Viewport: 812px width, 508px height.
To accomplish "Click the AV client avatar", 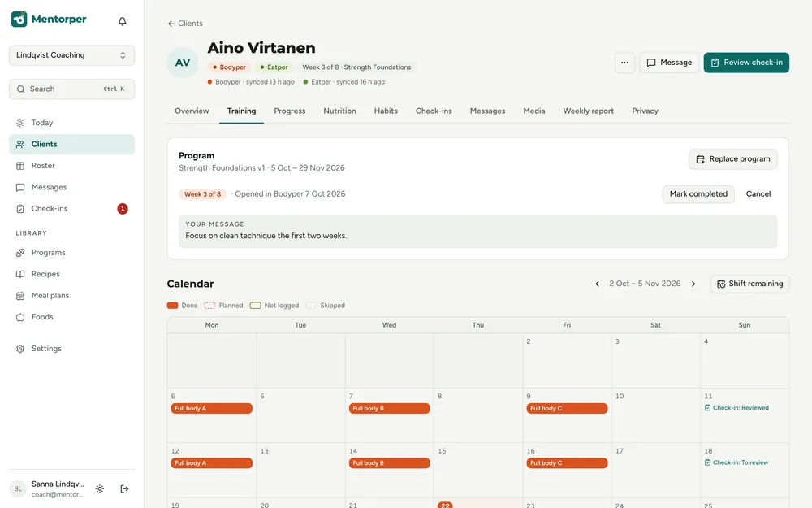I will point(182,63).
